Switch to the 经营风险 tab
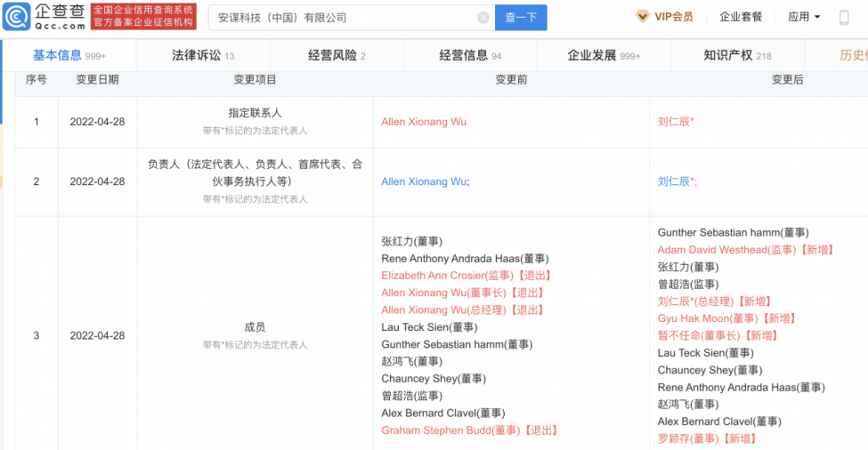 pos(337,55)
